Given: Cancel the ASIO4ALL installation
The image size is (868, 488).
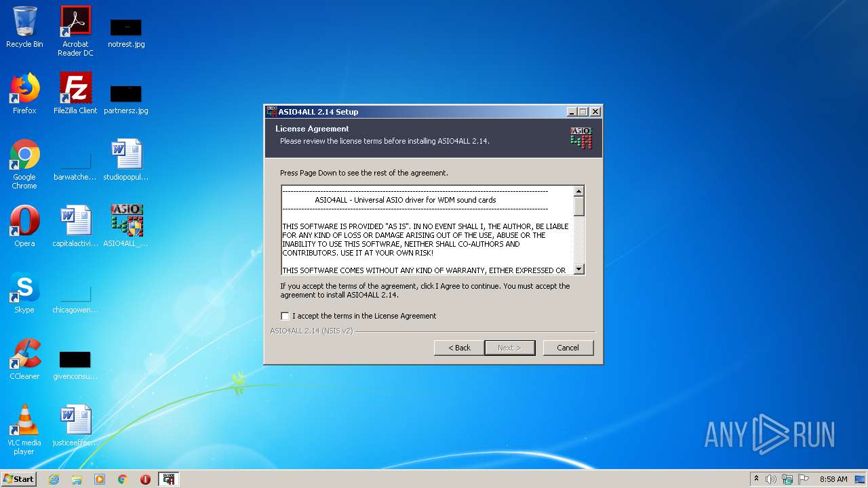Looking at the screenshot, I should [568, 348].
